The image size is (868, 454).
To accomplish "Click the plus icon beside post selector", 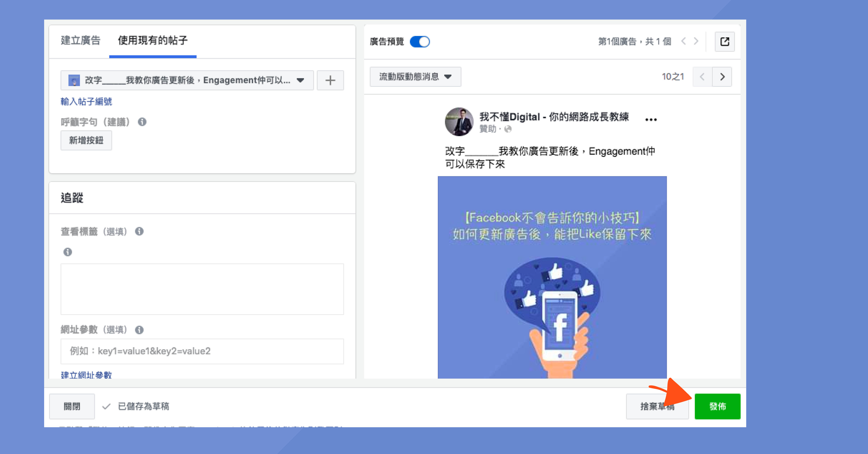I will (x=330, y=80).
